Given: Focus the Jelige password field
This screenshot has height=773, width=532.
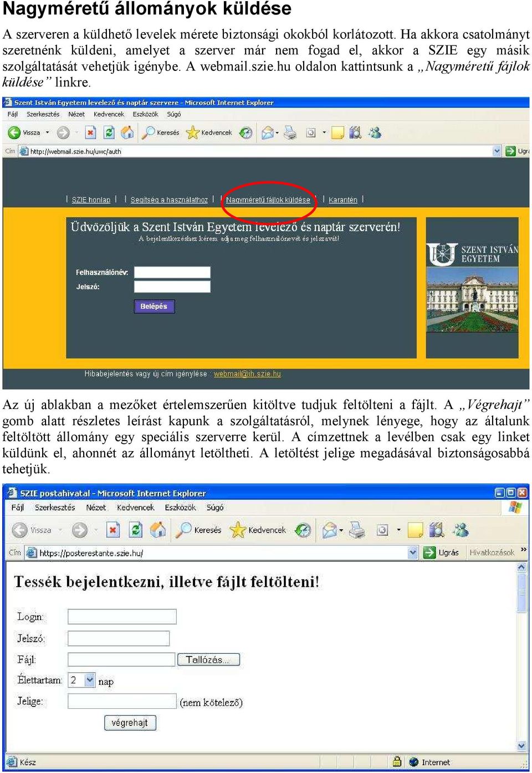Looking at the screenshot, I should 122,701.
